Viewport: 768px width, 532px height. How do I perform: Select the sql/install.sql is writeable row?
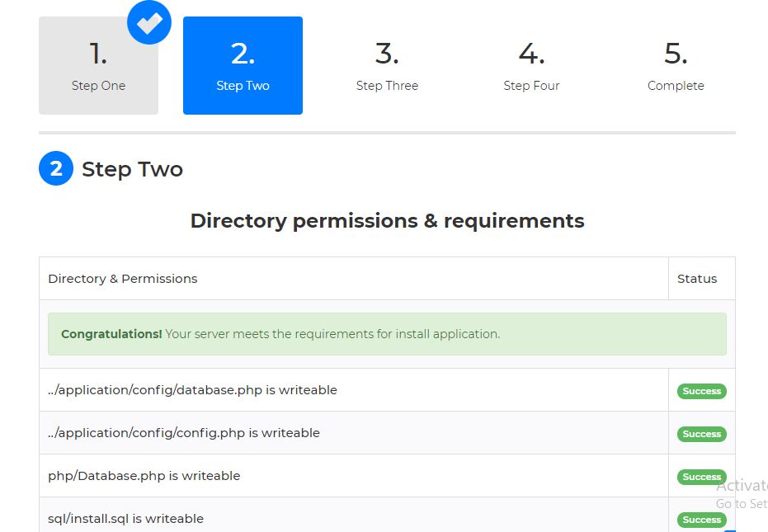point(125,519)
